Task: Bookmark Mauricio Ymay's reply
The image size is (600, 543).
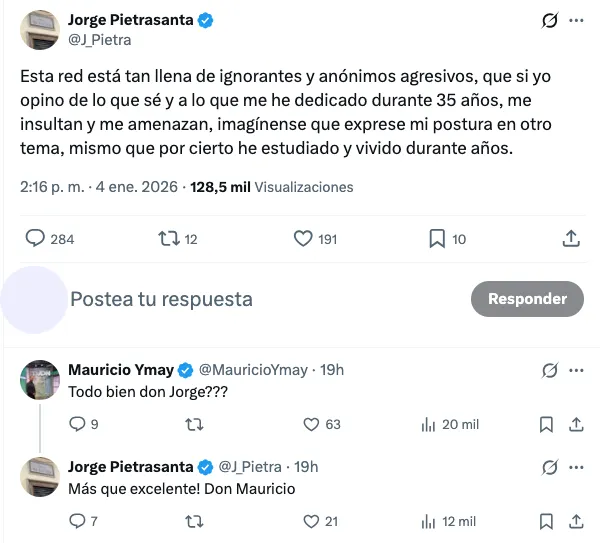Action: (546, 424)
